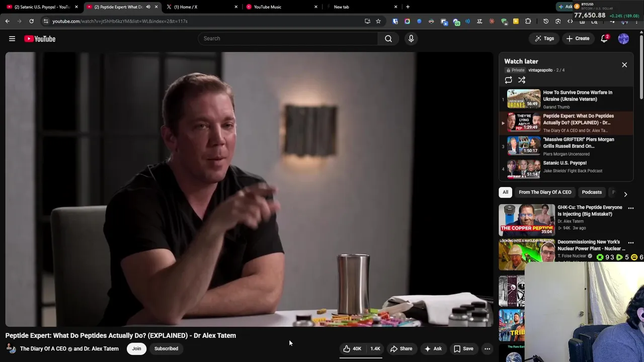Select From The Diary Of A CEO chip

[545, 193]
